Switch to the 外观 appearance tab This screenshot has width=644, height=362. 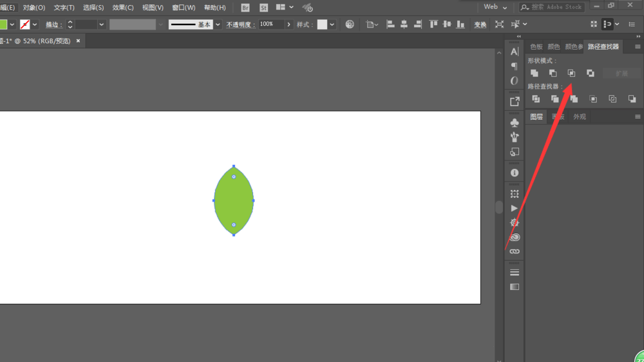(x=579, y=117)
